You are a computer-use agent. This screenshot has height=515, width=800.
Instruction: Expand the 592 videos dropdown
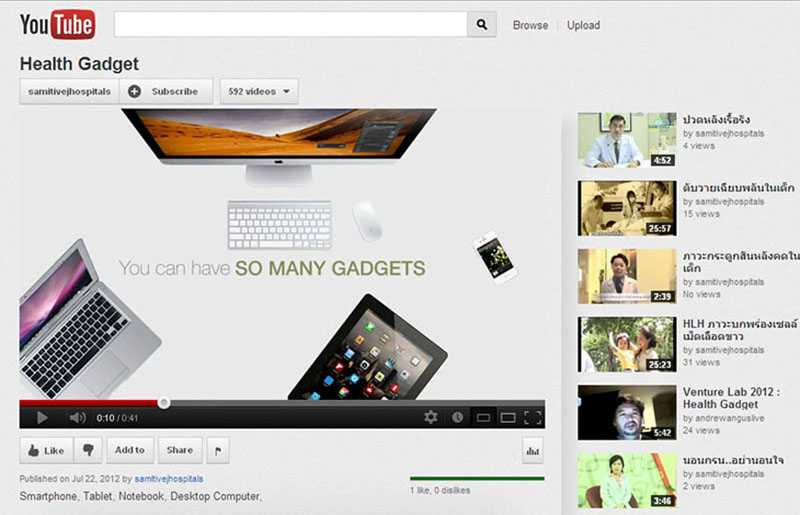pos(259,91)
